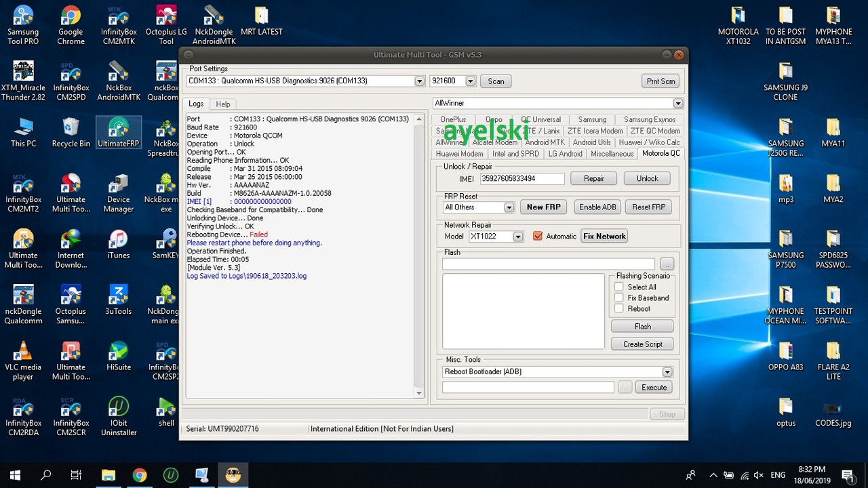The width and height of the screenshot is (868, 488).
Task: Expand the COM133 port selection dropdown
Action: click(x=420, y=81)
